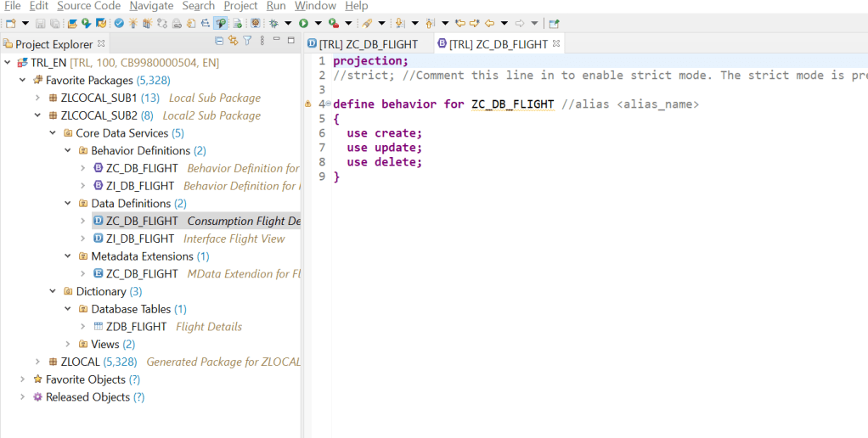Toggle the highlighted toolbar button near Project Explorer header
This screenshot has width=868, height=438.
(x=221, y=23)
